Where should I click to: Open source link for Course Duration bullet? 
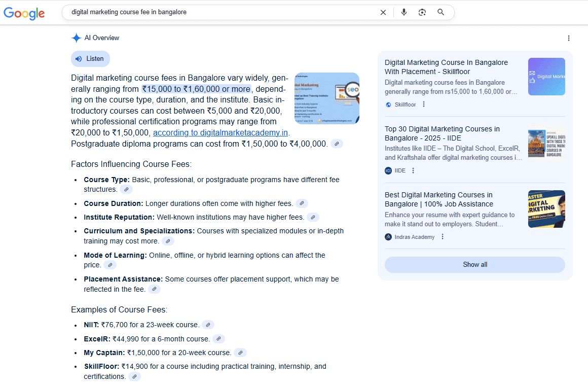coord(302,203)
